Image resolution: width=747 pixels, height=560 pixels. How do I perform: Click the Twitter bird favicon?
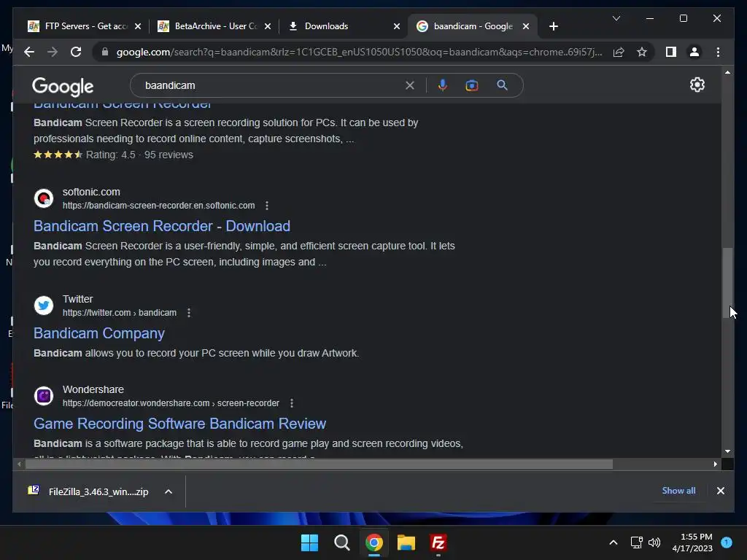pos(44,306)
